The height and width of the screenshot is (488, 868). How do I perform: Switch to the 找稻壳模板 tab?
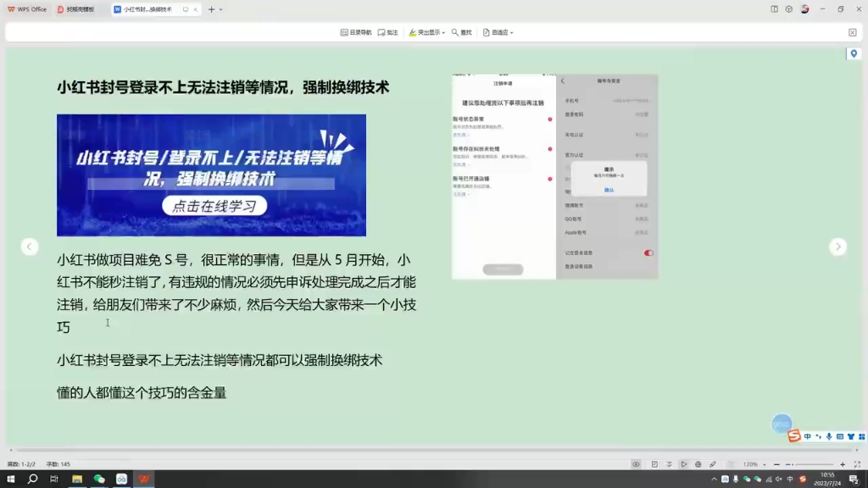[x=75, y=9]
